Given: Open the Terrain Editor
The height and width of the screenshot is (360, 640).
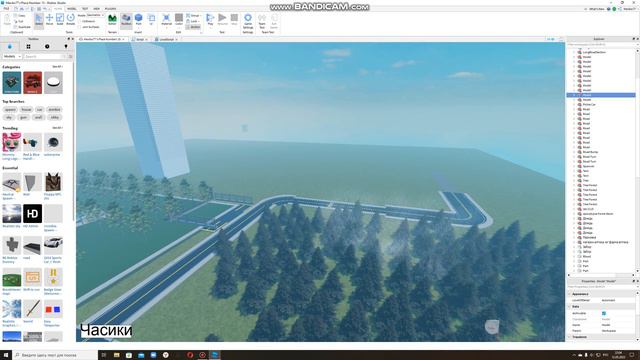Looking at the screenshot, I should [112, 20].
